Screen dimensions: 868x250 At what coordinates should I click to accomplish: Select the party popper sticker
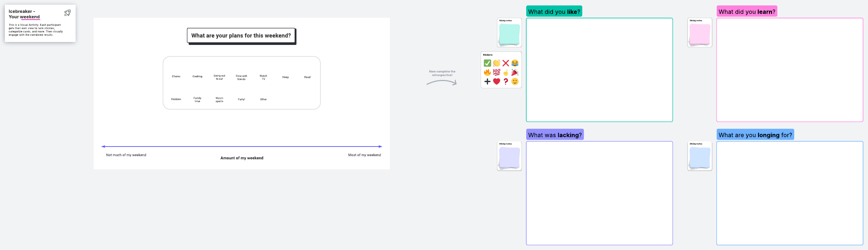[515, 72]
